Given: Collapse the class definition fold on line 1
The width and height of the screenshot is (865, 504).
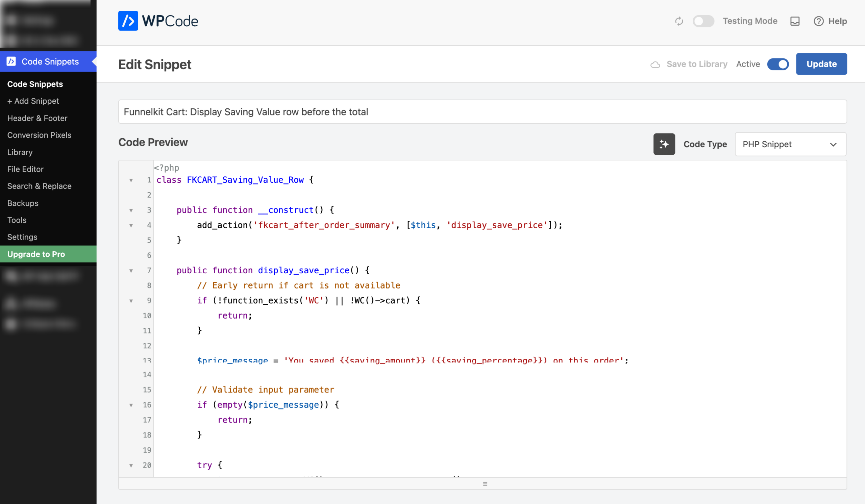Looking at the screenshot, I should tap(131, 180).
